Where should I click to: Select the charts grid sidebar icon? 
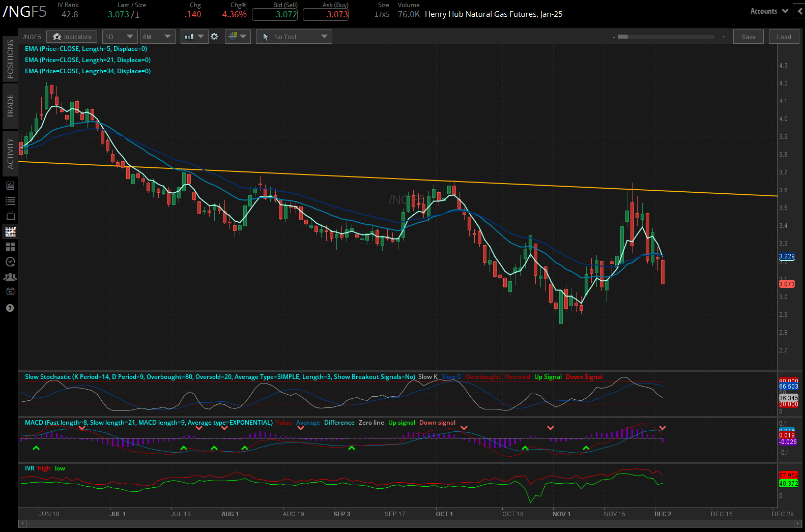pyautogui.click(x=10, y=231)
